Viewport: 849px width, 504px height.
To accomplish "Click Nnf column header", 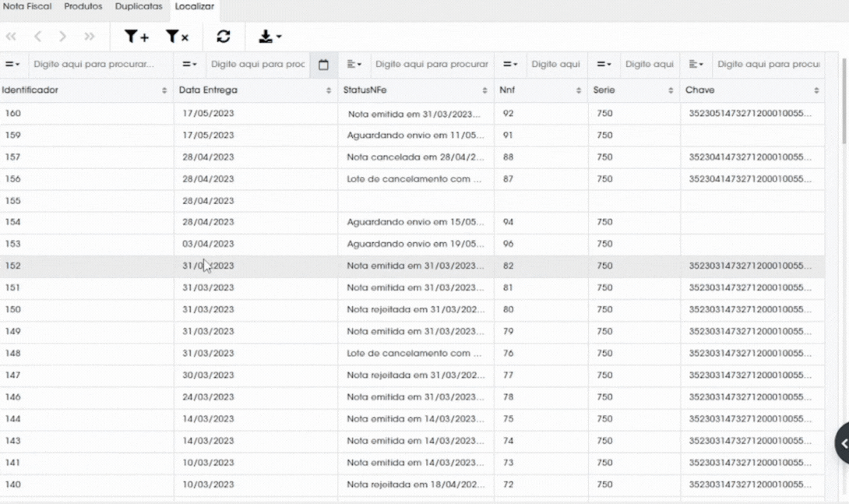I will coord(541,90).
